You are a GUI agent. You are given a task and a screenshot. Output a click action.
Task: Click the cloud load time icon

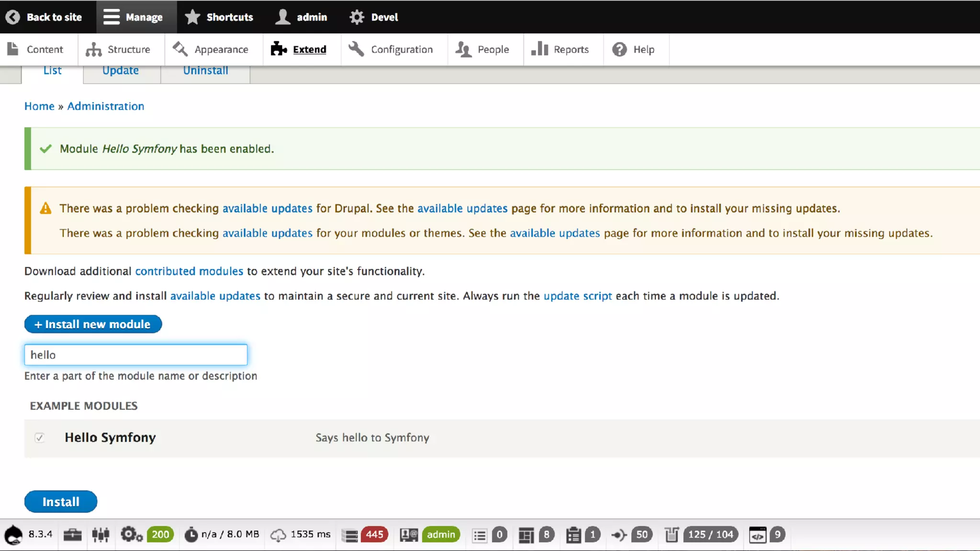278,535
